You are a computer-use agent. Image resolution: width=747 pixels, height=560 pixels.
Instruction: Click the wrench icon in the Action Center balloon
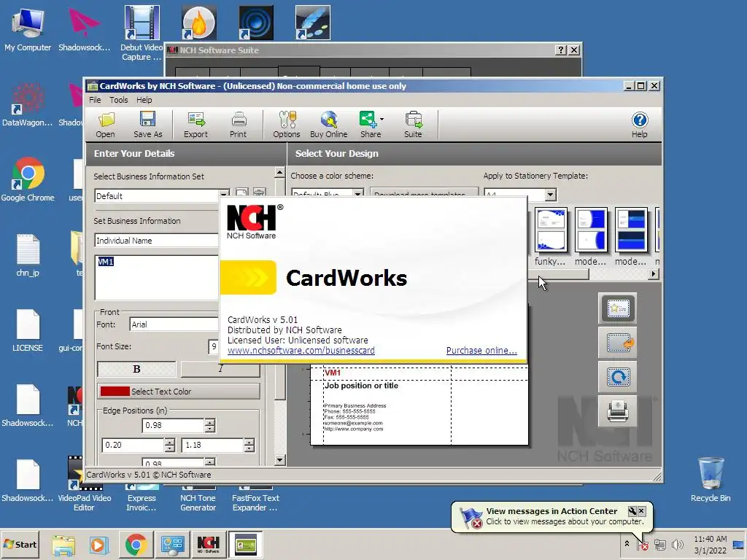632,511
